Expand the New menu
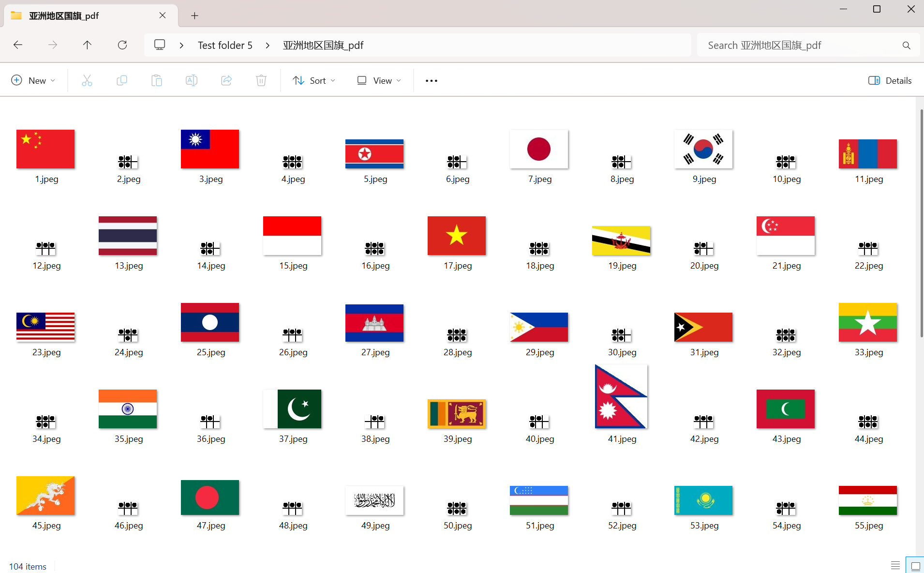Image resolution: width=924 pixels, height=573 pixels. [32, 80]
